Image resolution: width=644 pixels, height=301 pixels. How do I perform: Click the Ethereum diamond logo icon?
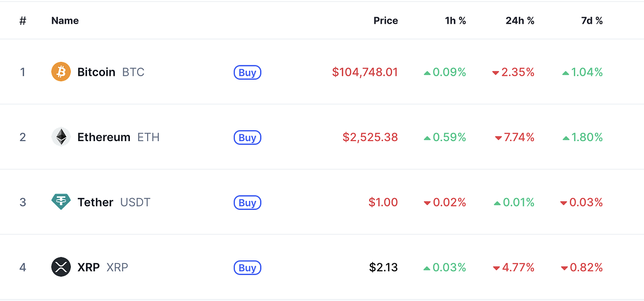coord(61,137)
